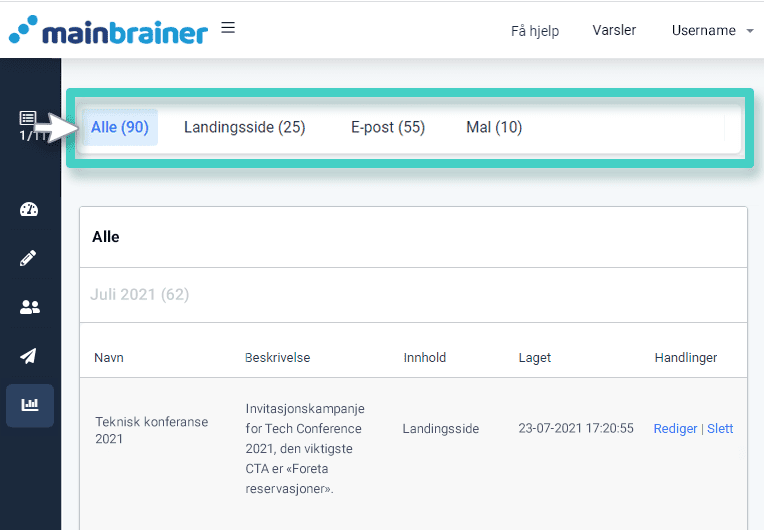Click the Navn column header
This screenshot has width=764, height=530.
(x=109, y=358)
